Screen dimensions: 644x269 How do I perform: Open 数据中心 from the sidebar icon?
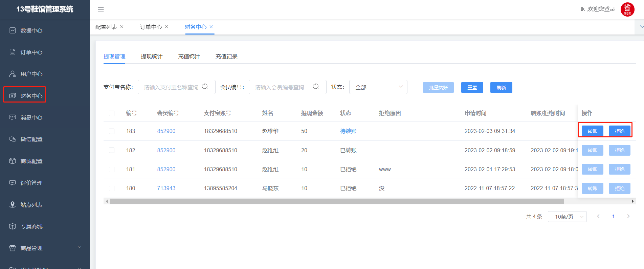[13, 30]
